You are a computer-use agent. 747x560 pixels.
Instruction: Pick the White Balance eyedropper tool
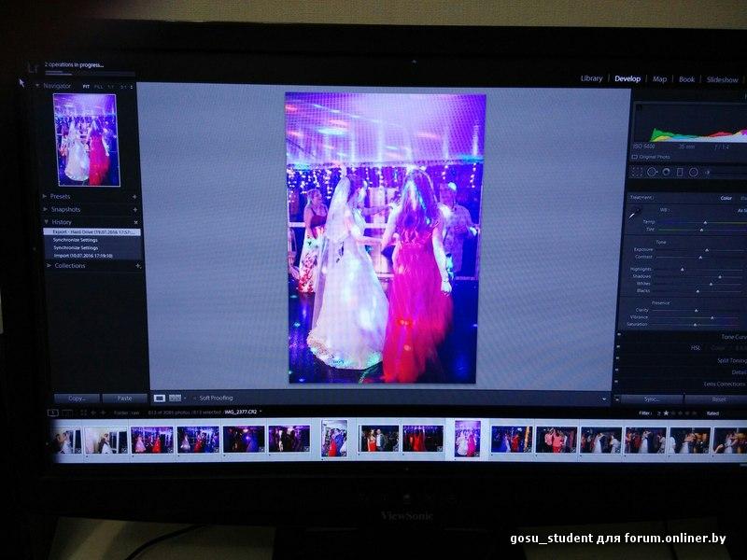pyautogui.click(x=635, y=214)
